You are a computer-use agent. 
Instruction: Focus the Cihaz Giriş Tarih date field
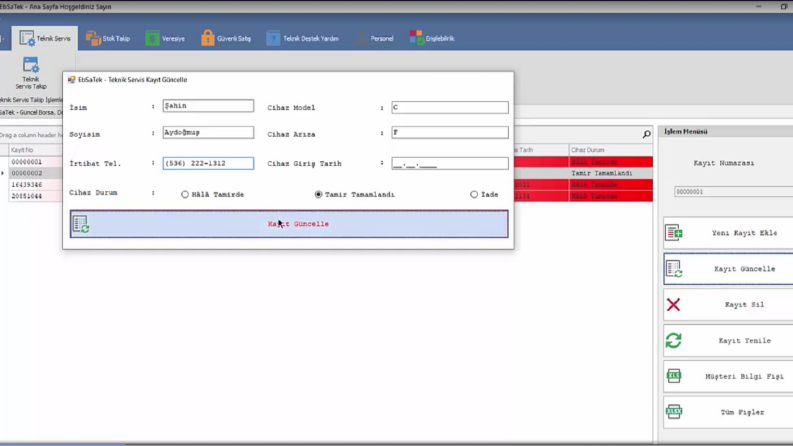[450, 163]
